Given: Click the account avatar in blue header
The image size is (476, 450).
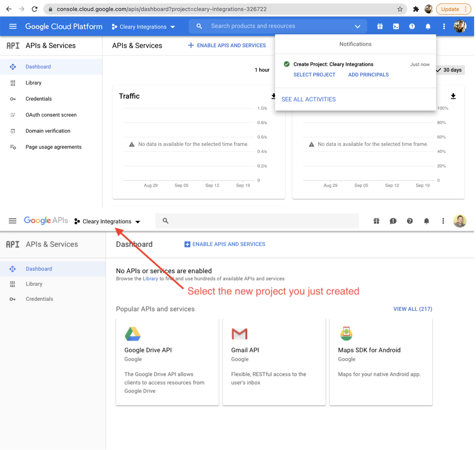Looking at the screenshot, I should (460, 27).
